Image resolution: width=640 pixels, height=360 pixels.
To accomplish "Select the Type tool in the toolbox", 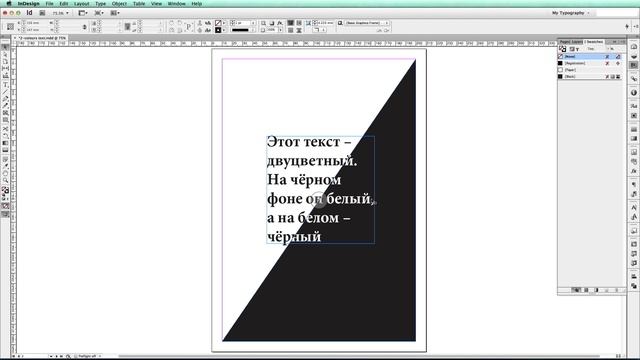I will coord(5,84).
